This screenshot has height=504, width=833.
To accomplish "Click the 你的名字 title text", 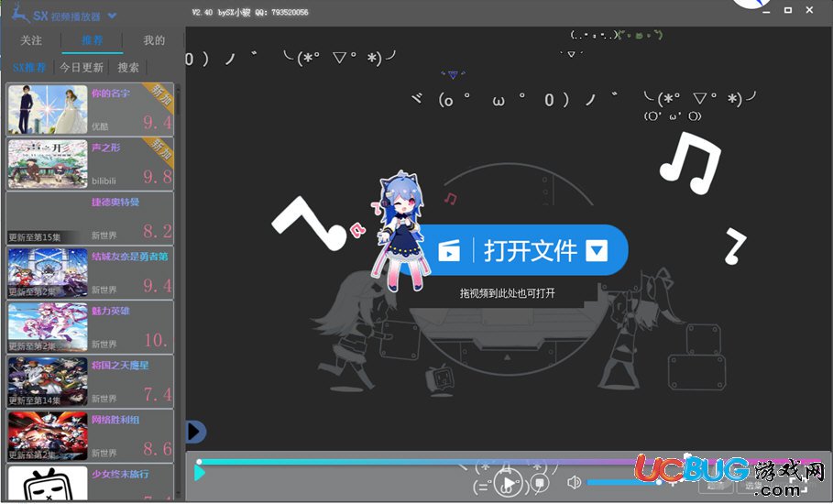I will (111, 93).
